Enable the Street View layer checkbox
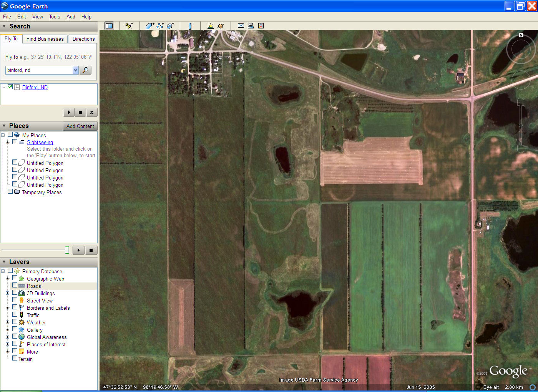 pos(15,300)
